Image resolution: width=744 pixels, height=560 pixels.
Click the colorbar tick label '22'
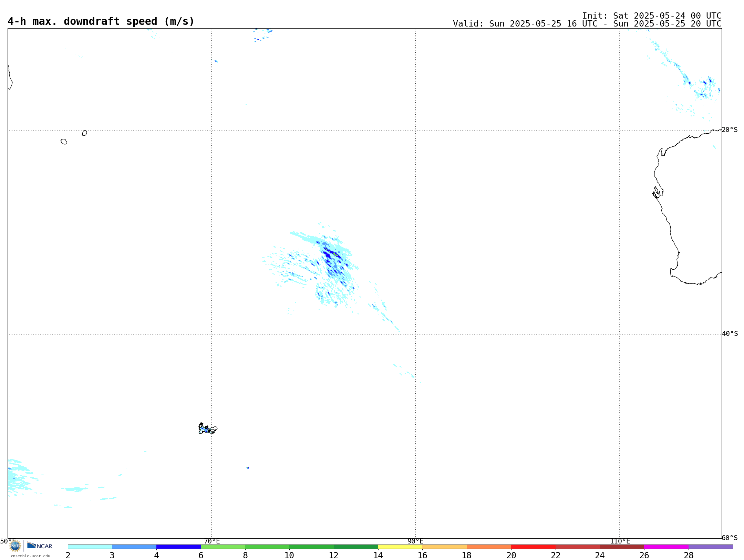pyautogui.click(x=556, y=555)
